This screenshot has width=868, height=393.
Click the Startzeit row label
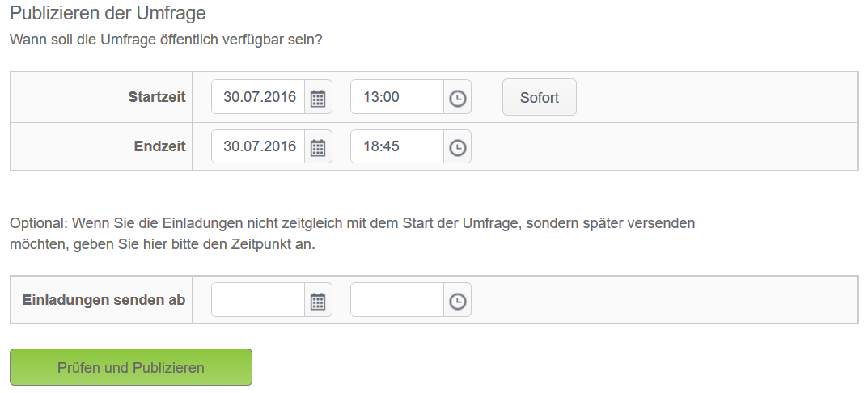click(x=157, y=97)
